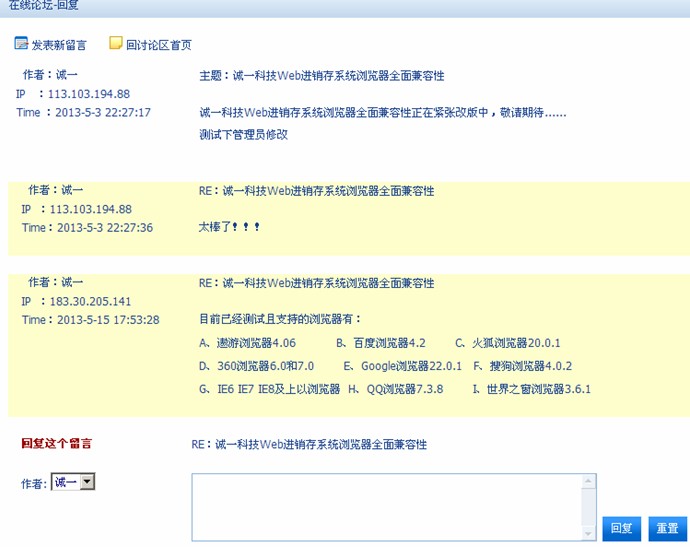The image size is (690, 552).
Task: Select the red heading 回复这个留言
Action: (56, 443)
